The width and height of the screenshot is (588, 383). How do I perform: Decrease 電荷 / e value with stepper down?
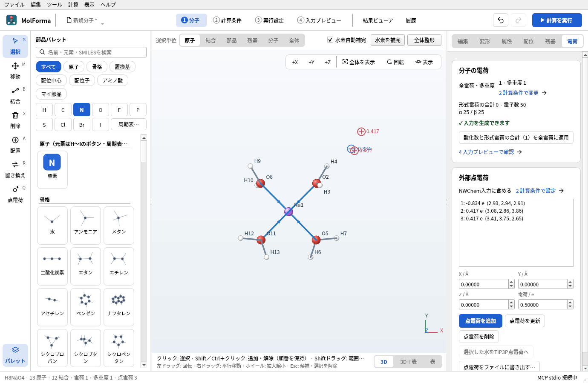point(570,306)
